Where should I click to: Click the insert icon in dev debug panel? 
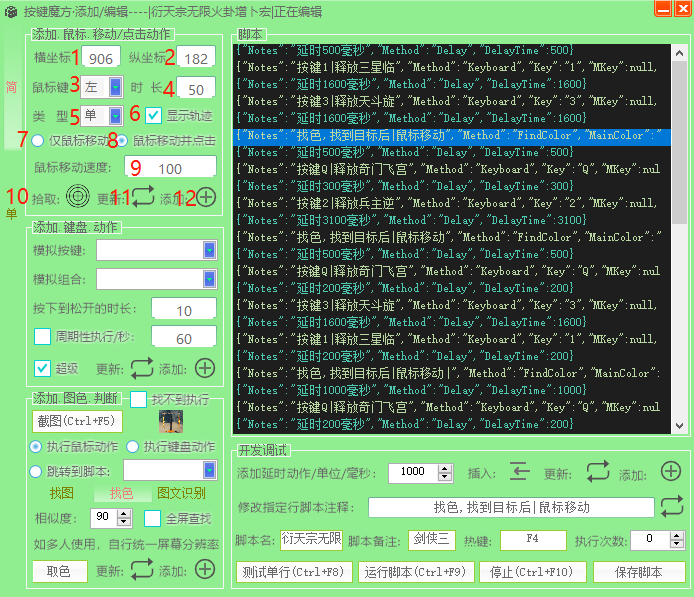[520, 471]
